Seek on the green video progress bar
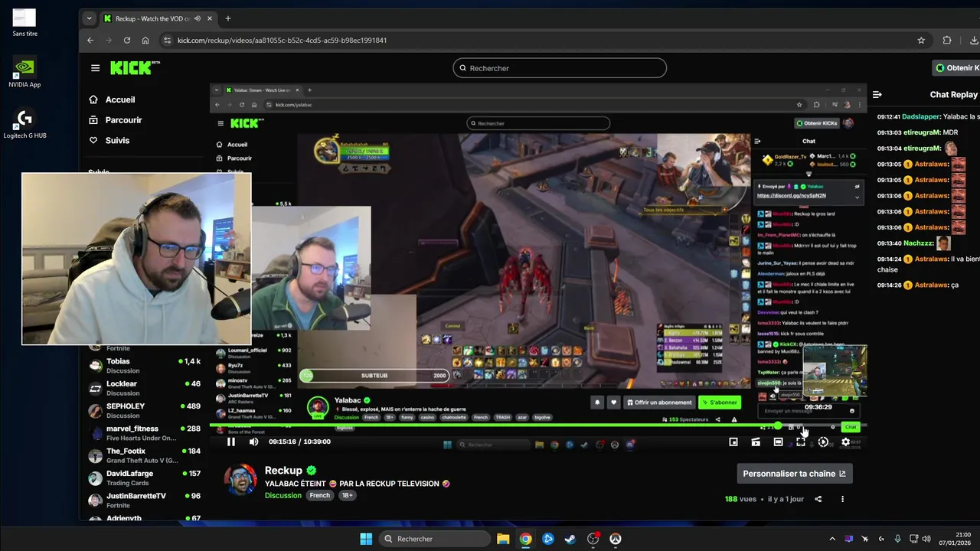980x551 pixels. click(538, 425)
